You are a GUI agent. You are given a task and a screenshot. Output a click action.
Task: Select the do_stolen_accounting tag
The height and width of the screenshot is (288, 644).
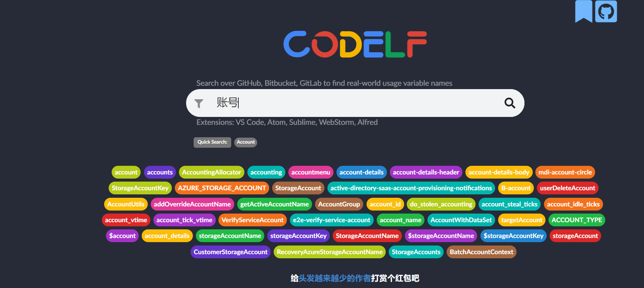[441, 204]
